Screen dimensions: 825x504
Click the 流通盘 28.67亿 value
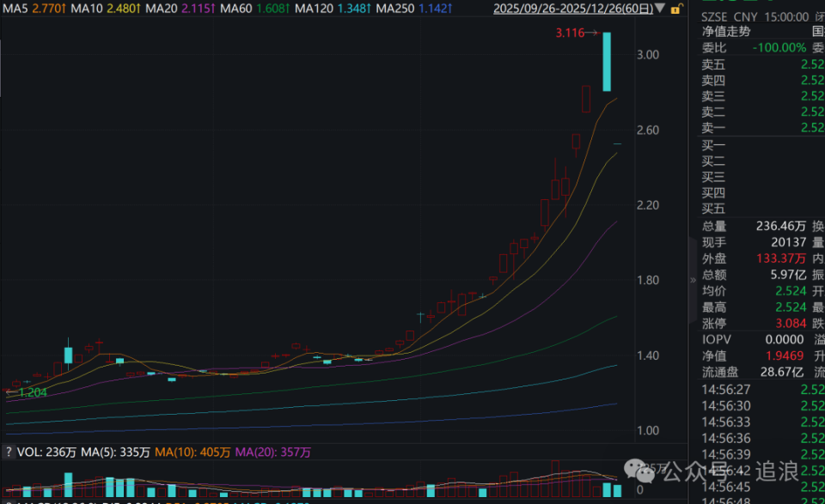coord(782,372)
